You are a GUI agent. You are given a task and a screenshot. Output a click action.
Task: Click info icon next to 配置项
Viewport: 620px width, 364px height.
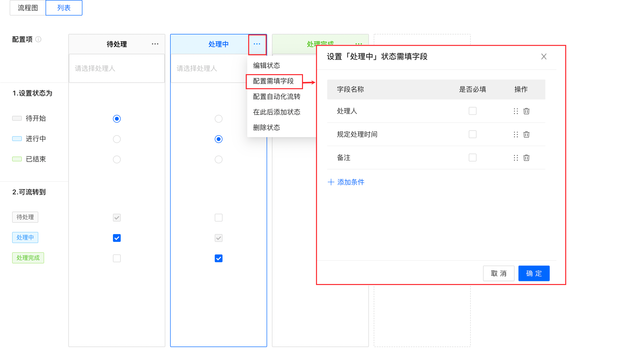point(38,39)
